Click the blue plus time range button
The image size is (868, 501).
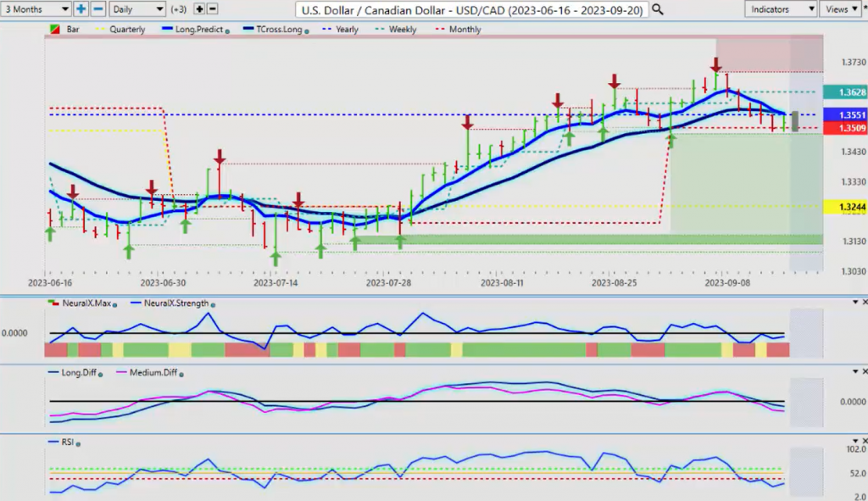tap(81, 9)
